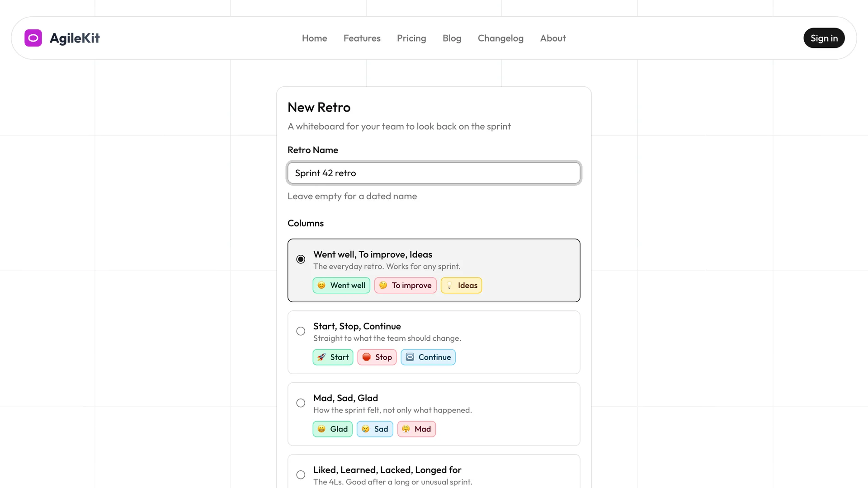This screenshot has width=868, height=488.
Task: Click 'How the sprint felt, not only what happened.'
Action: coord(392,410)
